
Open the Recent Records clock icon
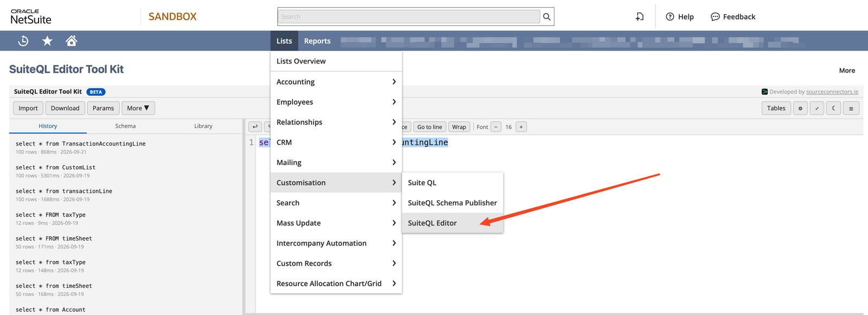(x=23, y=41)
